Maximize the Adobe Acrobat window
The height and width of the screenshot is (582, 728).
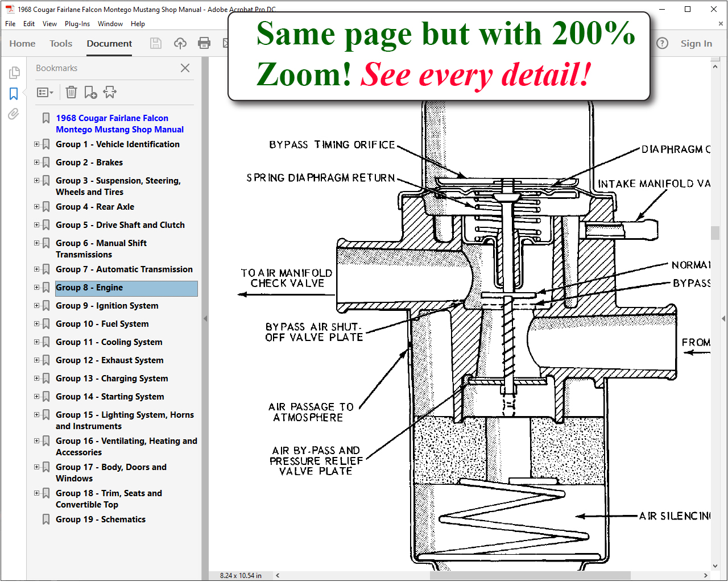click(x=688, y=9)
